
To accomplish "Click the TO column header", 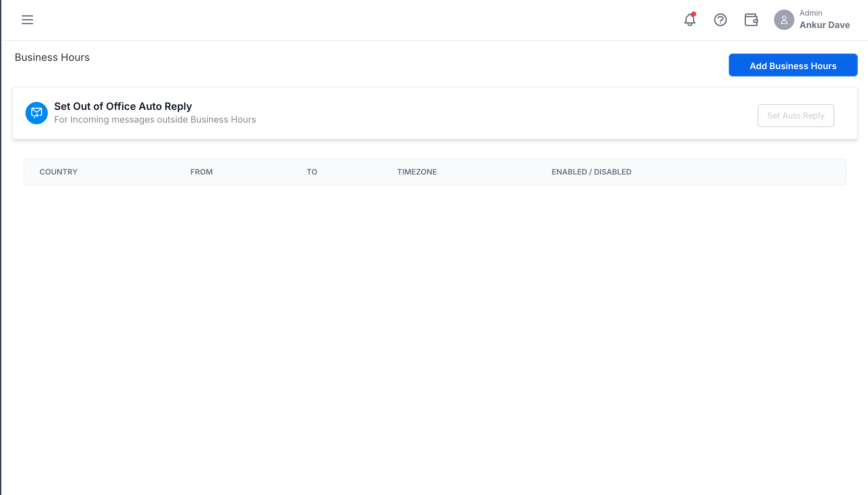I will click(x=312, y=172).
